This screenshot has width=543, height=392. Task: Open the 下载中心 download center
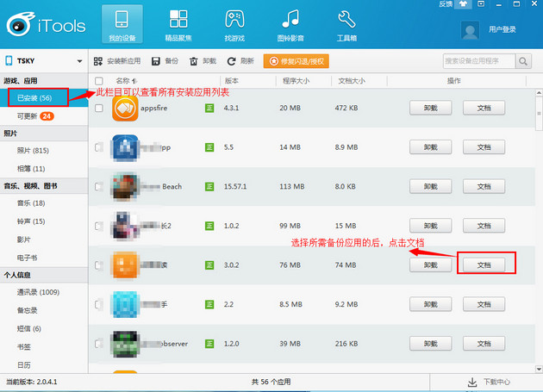[496, 382]
